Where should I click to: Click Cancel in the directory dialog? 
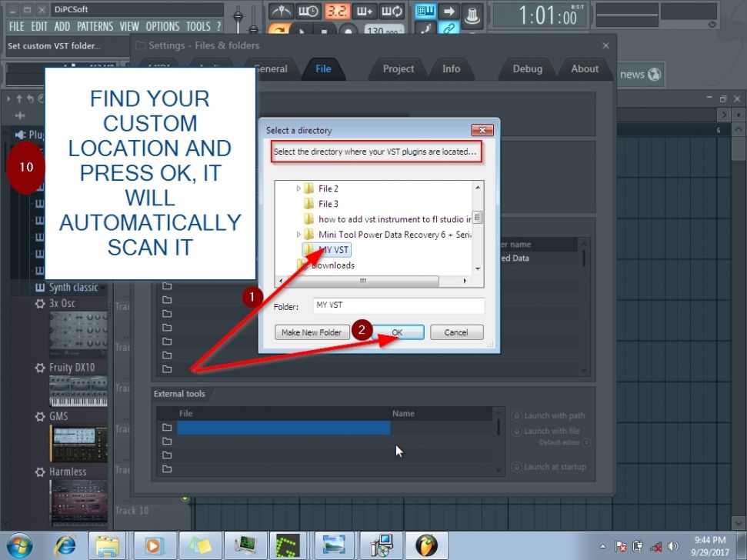pyautogui.click(x=456, y=332)
